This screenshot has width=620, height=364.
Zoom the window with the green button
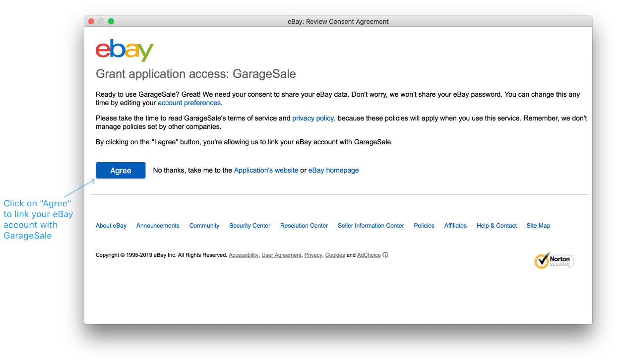(x=111, y=21)
